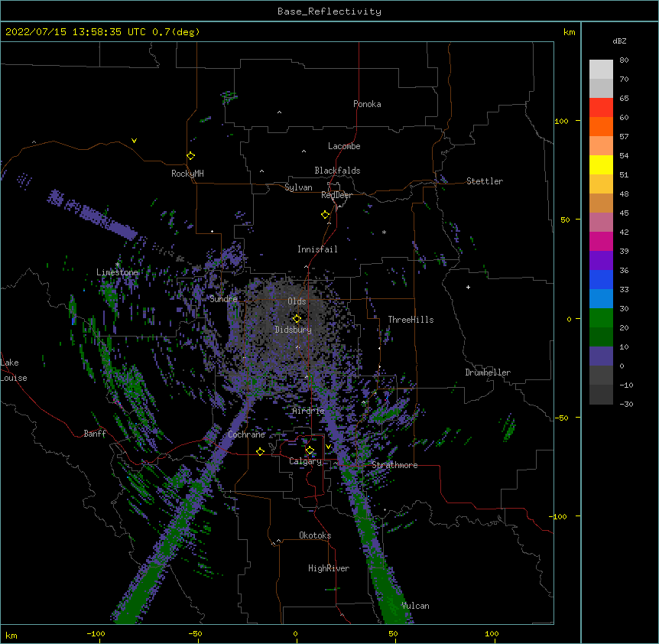The image size is (659, 644).
Task: Select the 36 dBZ blue legend swatch
Action: 601,279
